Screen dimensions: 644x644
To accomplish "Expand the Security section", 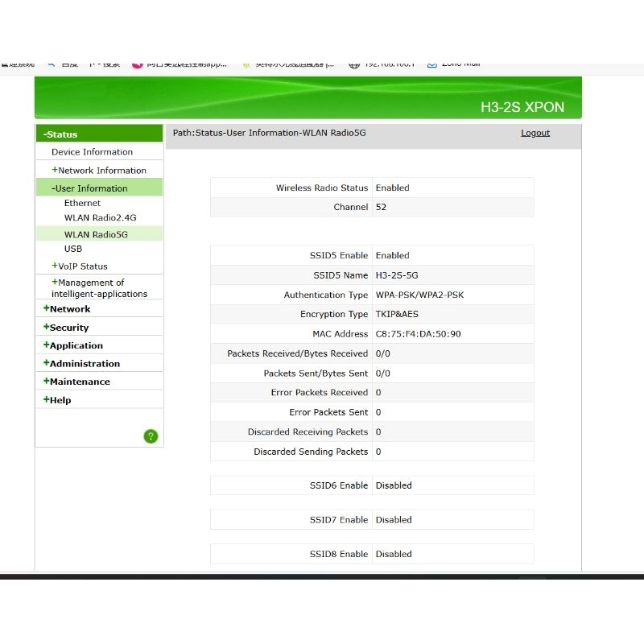I will (x=68, y=328).
